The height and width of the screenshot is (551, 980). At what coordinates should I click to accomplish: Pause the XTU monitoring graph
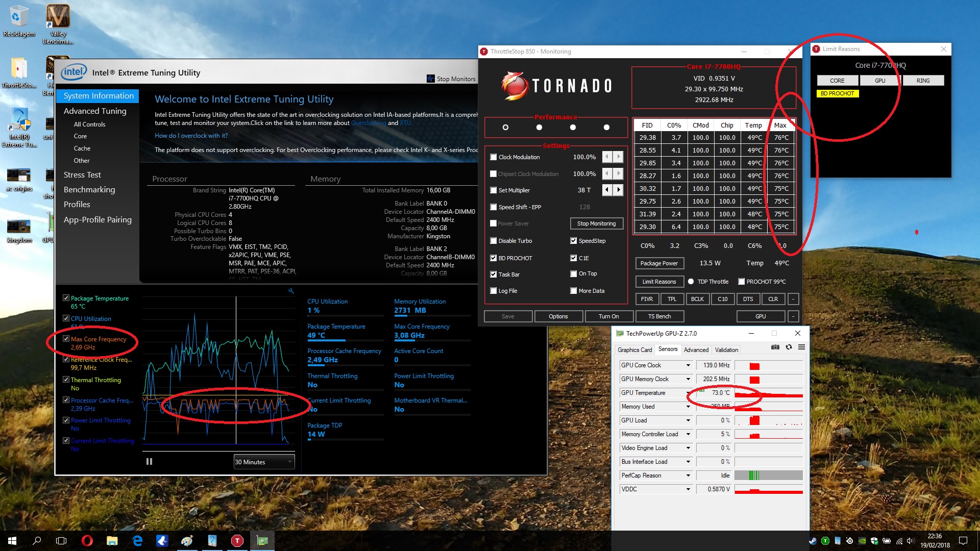click(149, 461)
